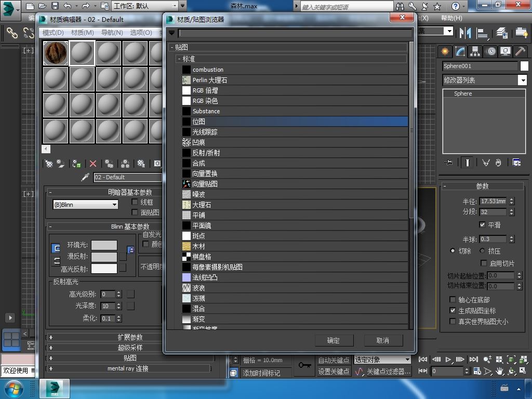Enable the 线框 wireframe checkbox

point(135,202)
